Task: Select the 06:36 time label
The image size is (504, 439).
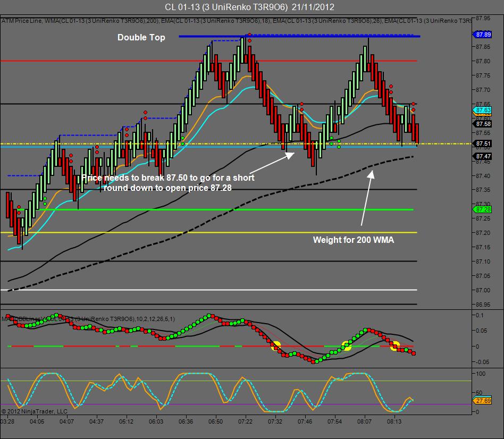Action: (186, 421)
